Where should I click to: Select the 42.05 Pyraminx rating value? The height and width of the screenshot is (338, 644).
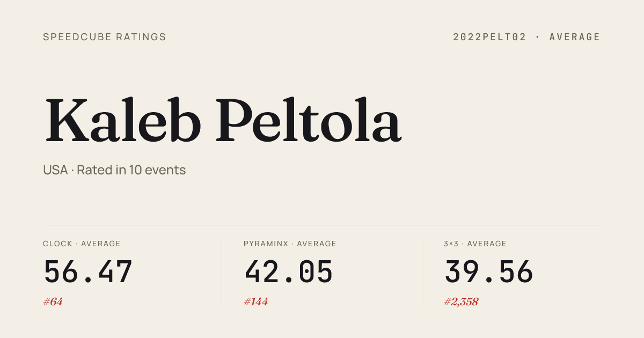click(x=289, y=272)
